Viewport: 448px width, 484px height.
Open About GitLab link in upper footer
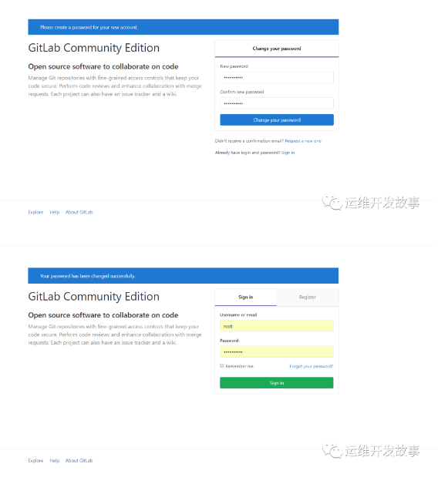pos(79,213)
